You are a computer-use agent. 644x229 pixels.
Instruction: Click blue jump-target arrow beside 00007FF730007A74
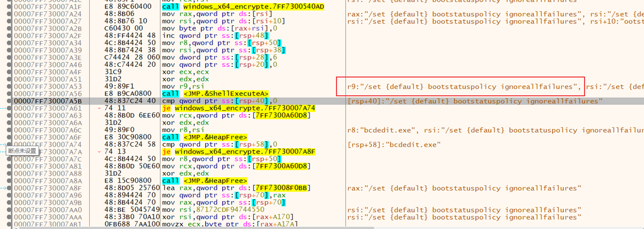click(4, 144)
